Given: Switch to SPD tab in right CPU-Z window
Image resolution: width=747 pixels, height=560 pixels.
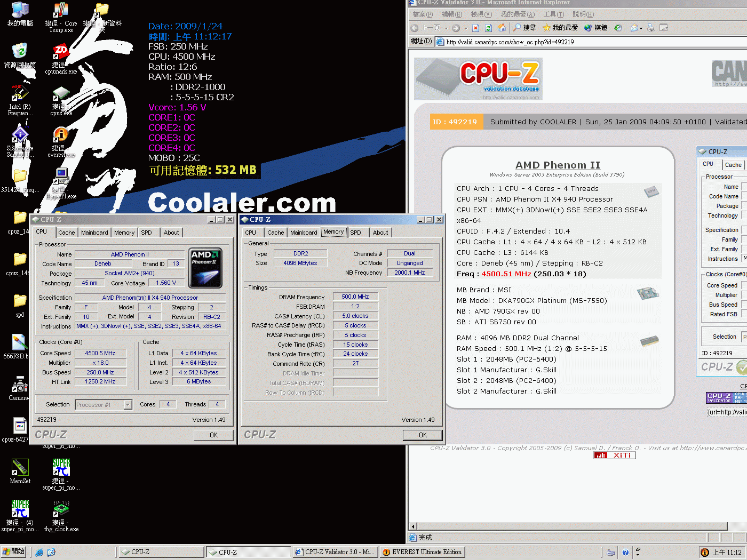Looking at the screenshot, I should (x=355, y=233).
